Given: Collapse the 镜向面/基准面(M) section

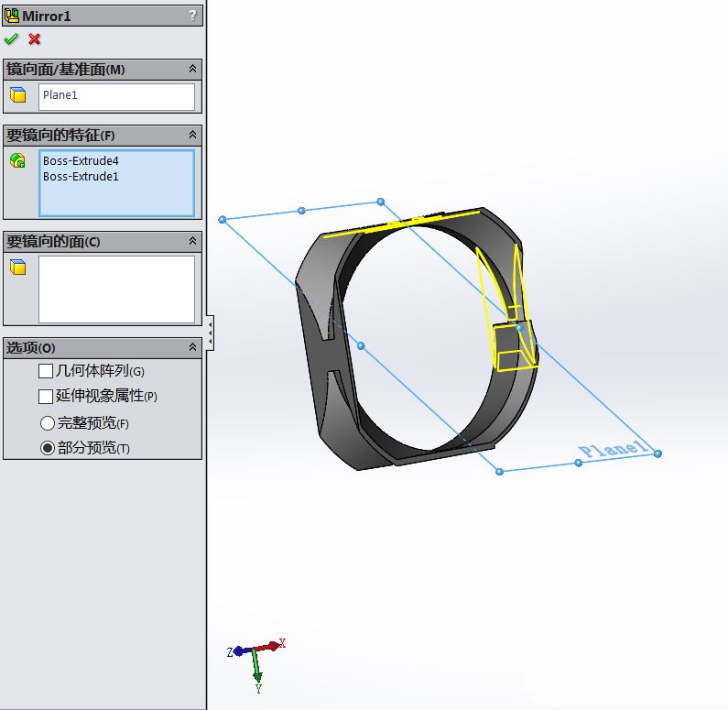Looking at the screenshot, I should coord(192,69).
